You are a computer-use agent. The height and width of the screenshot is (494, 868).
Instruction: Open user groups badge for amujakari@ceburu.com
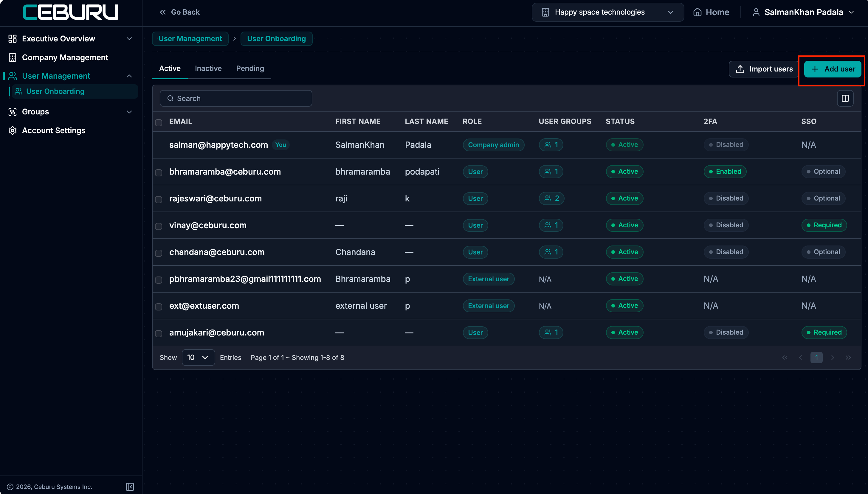(x=551, y=333)
